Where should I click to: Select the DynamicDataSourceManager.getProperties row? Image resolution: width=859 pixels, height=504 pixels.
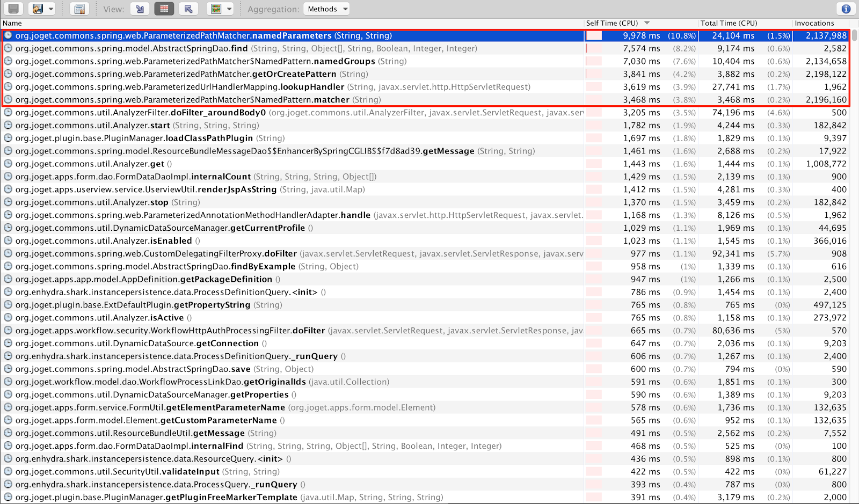click(425, 395)
